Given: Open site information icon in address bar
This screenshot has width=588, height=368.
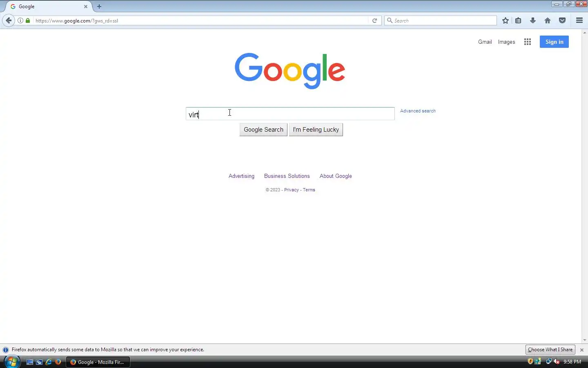Looking at the screenshot, I should click(x=20, y=20).
